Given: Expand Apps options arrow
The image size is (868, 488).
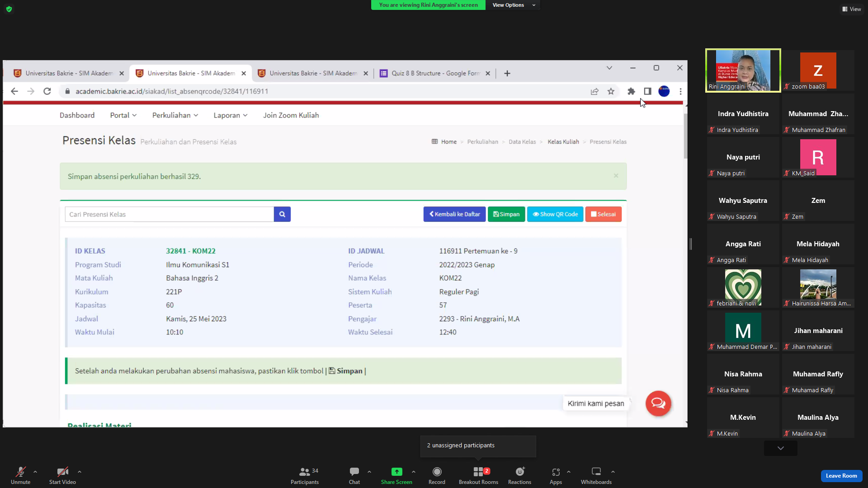Looking at the screenshot, I should pyautogui.click(x=569, y=472).
